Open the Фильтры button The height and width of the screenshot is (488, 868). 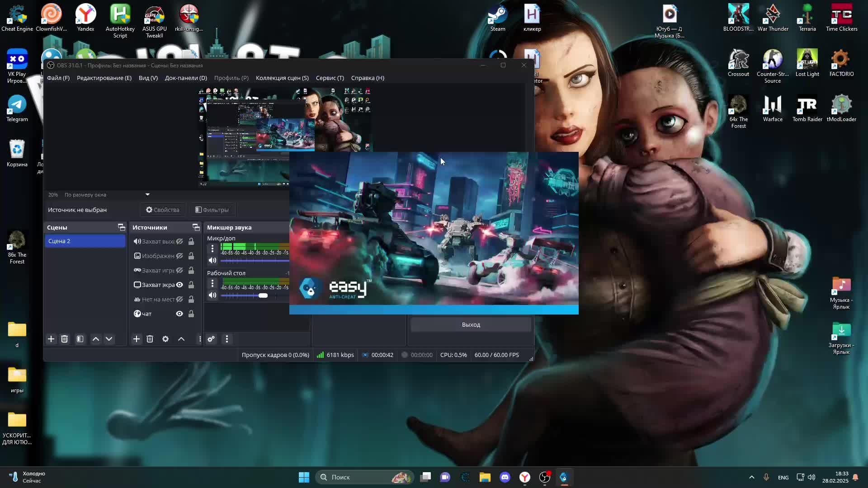pos(212,210)
